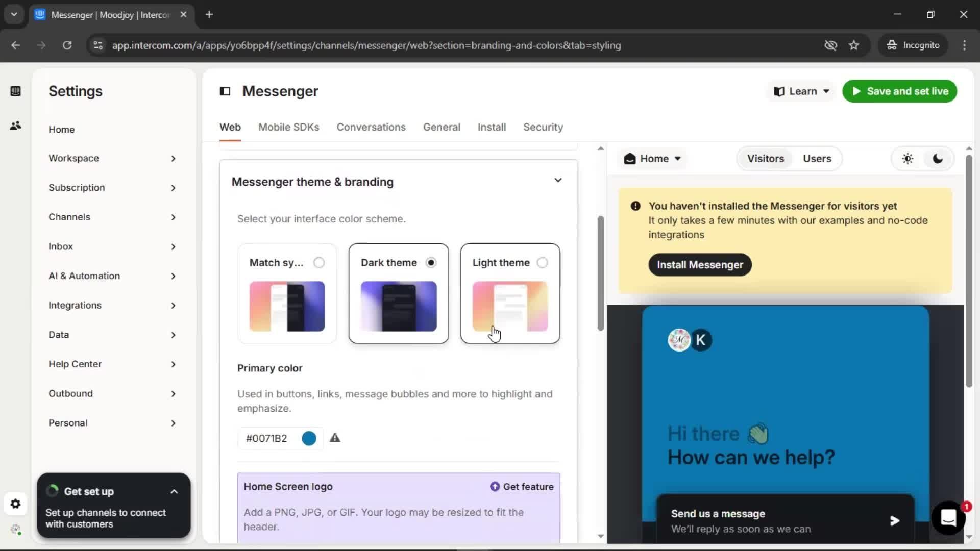This screenshot has height=551, width=980.
Task: Click the send arrow in Send us a message
Action: (895, 521)
